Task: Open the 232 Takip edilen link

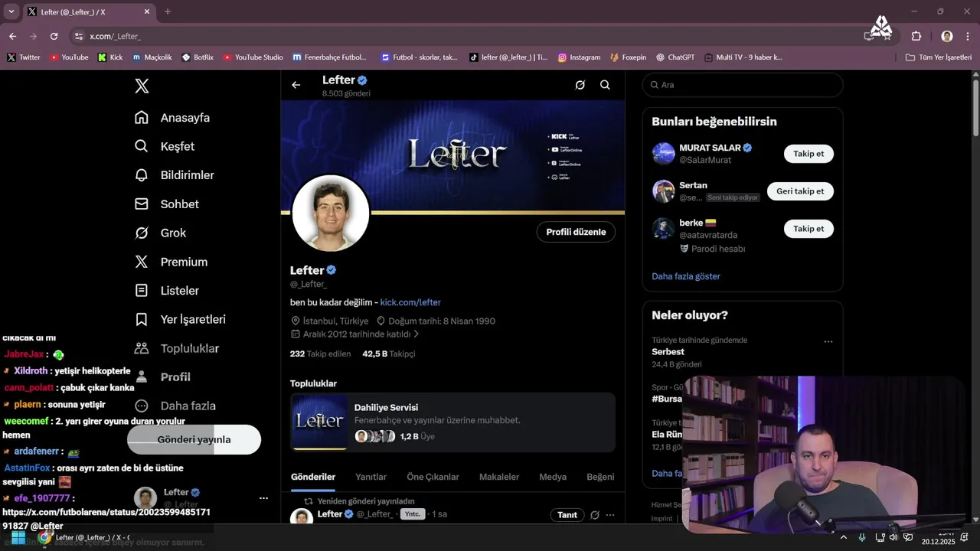Action: click(320, 354)
